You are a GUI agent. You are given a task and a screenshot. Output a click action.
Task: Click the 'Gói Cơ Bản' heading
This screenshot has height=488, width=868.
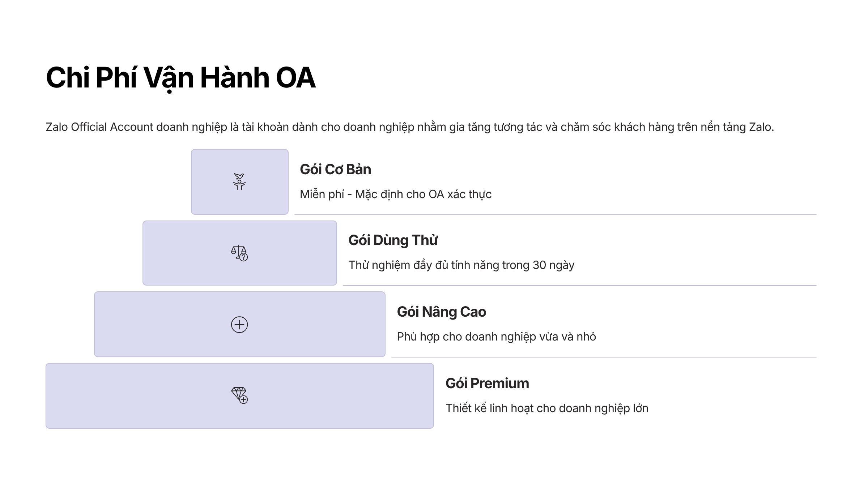[335, 170]
